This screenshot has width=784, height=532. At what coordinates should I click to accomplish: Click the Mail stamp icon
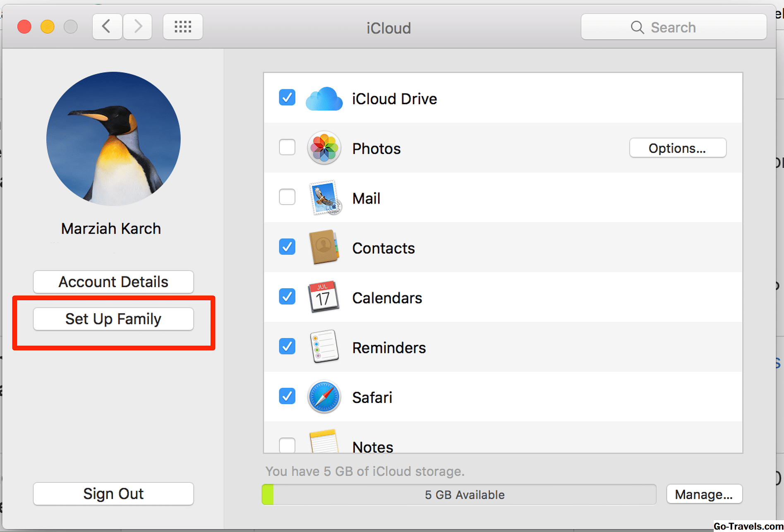[325, 198]
